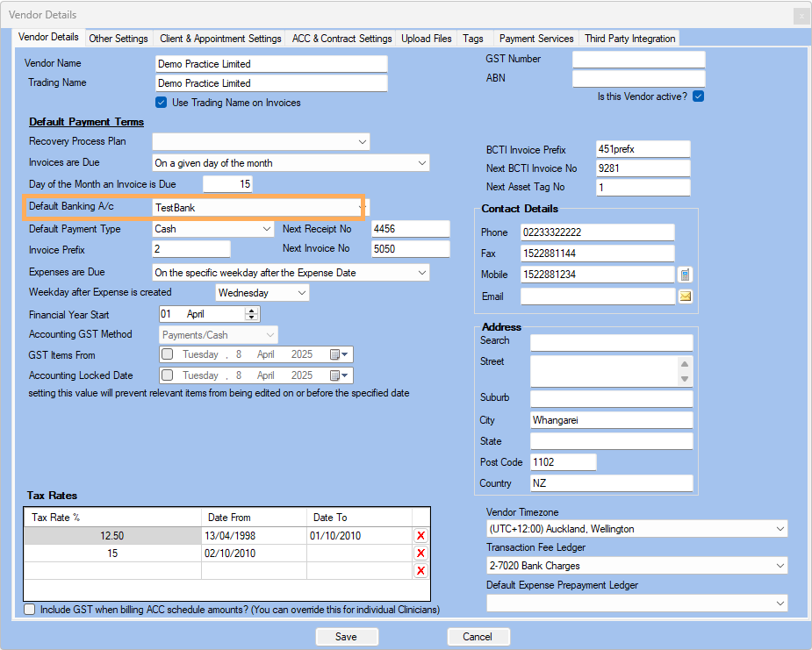Click the Invoice Prefix field

[x=191, y=249]
